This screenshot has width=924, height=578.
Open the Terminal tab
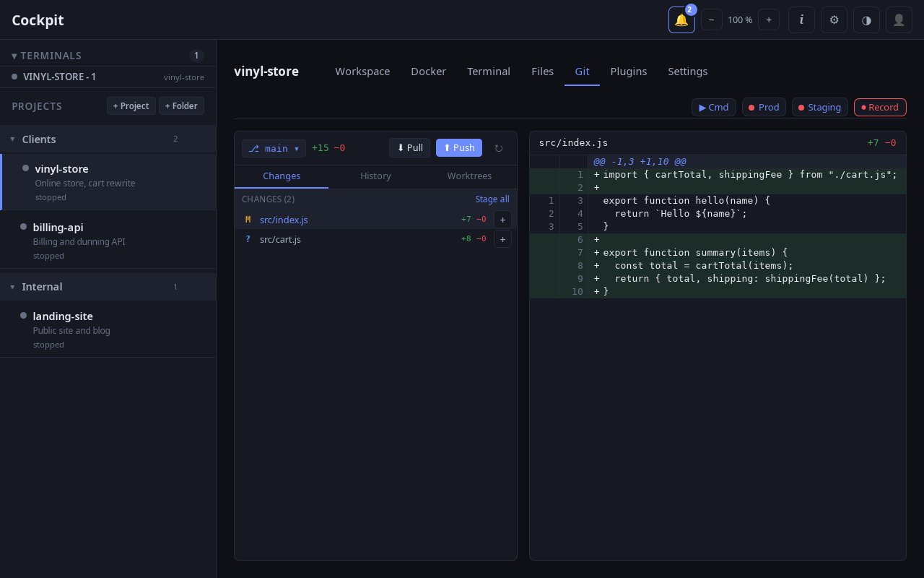pos(489,72)
